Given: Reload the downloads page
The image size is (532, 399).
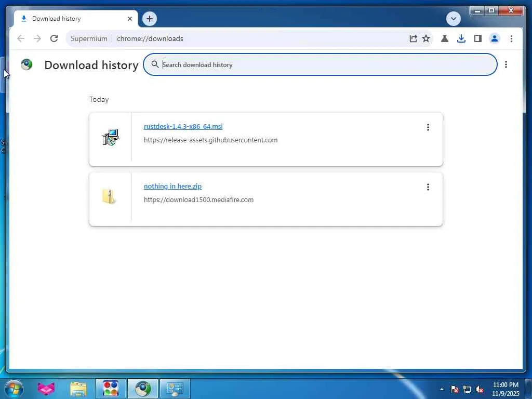Looking at the screenshot, I should coord(54,38).
